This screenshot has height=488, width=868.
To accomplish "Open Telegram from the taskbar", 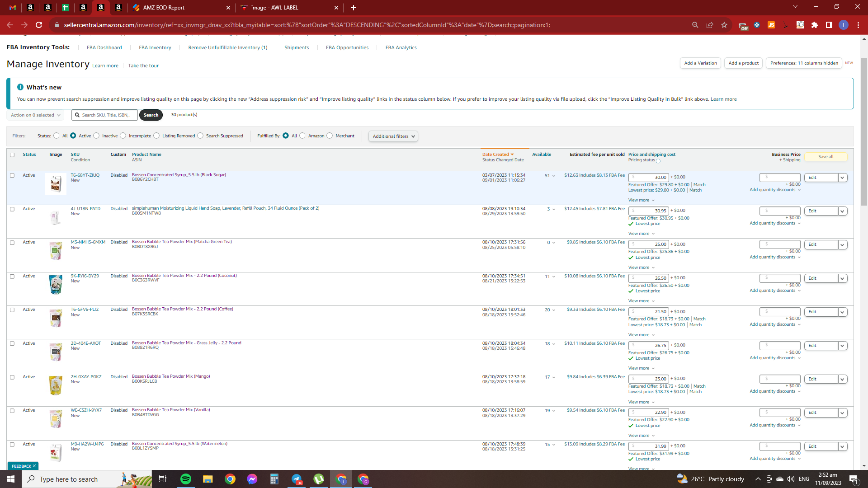I will (297, 479).
